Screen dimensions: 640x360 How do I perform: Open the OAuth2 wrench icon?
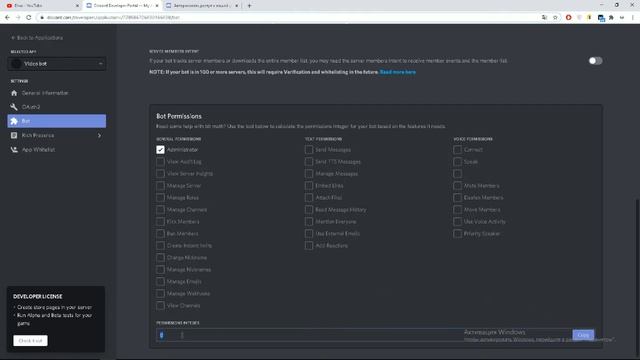point(14,107)
